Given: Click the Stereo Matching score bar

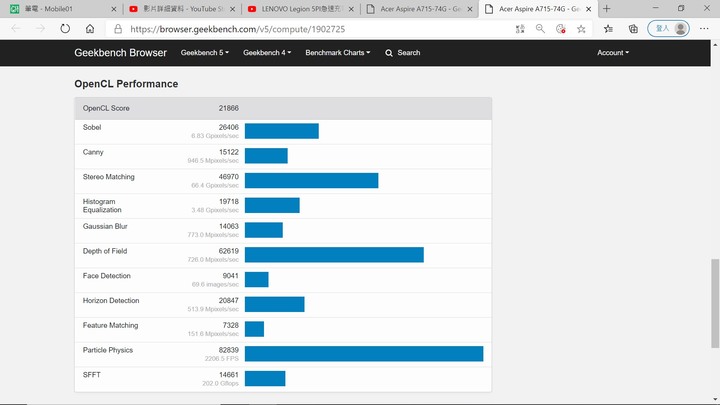Looking at the screenshot, I should (311, 180).
